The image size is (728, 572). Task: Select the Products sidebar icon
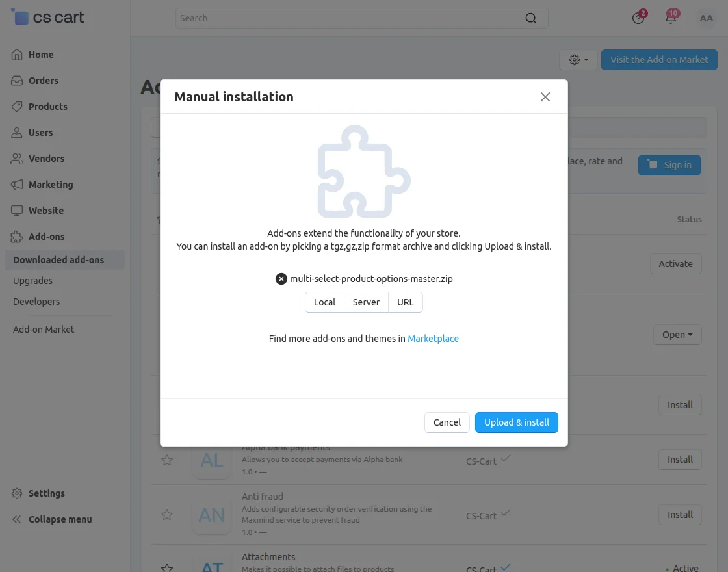click(x=17, y=107)
